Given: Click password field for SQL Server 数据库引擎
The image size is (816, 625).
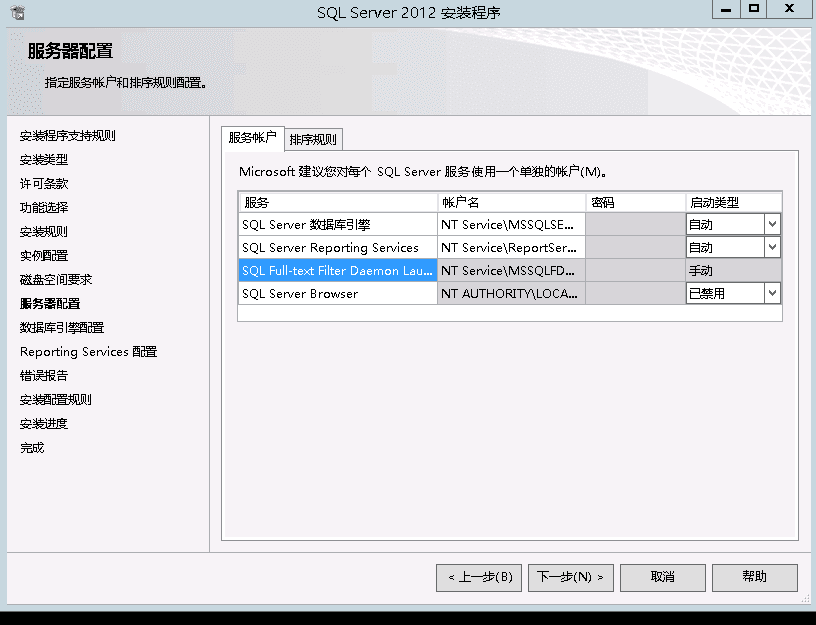Looking at the screenshot, I should (635, 224).
